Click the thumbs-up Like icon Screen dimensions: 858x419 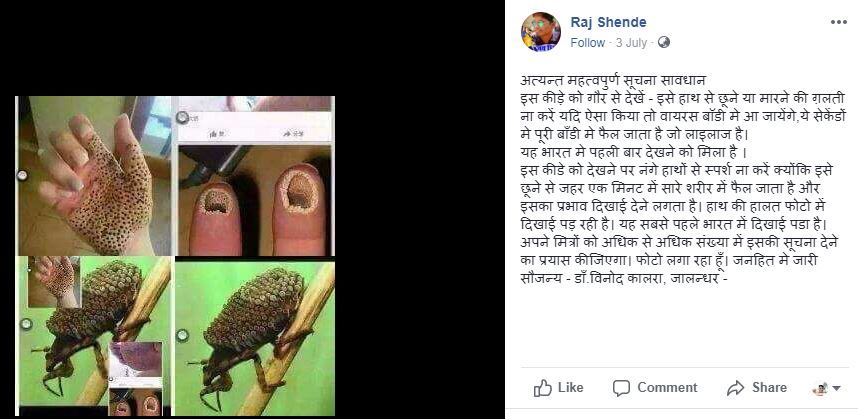(542, 388)
